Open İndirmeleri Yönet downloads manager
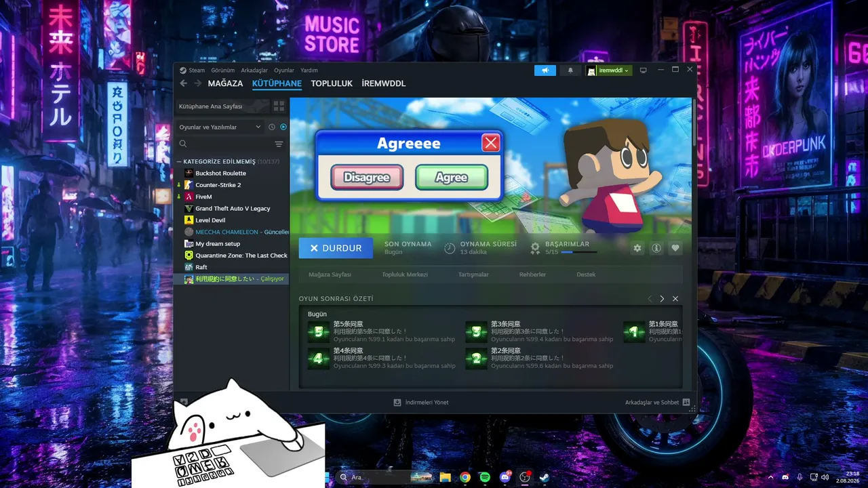This screenshot has height=488, width=868. pos(421,403)
